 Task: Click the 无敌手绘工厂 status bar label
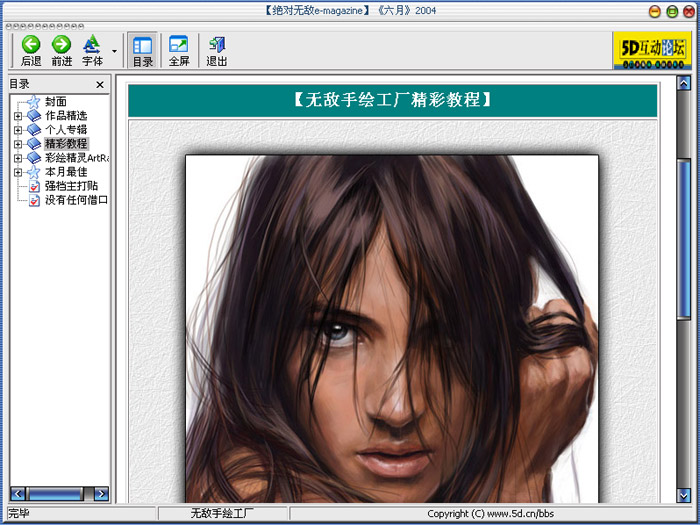[222, 513]
